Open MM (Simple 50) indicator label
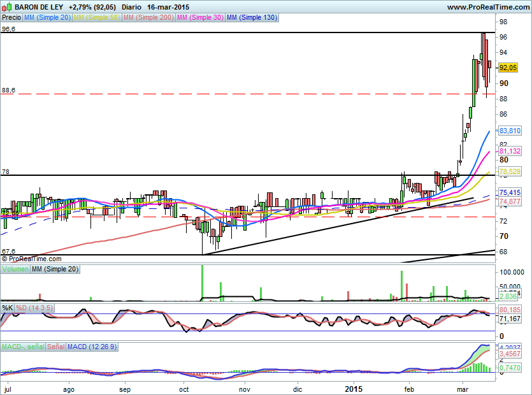This screenshot has height=395, width=532. tap(97, 17)
